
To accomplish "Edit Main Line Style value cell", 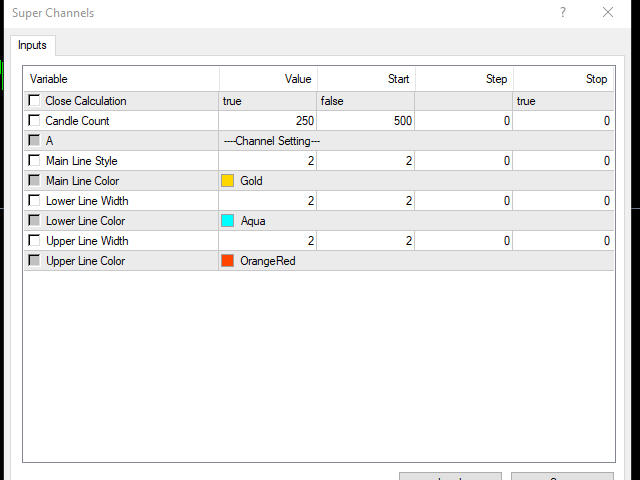I will tap(268, 161).
